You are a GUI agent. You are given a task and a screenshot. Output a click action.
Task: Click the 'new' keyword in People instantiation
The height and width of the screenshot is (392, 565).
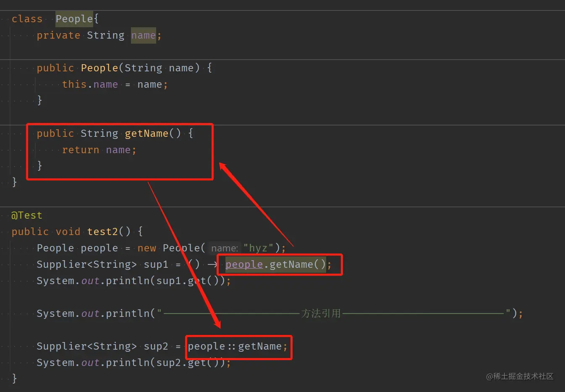click(x=147, y=248)
